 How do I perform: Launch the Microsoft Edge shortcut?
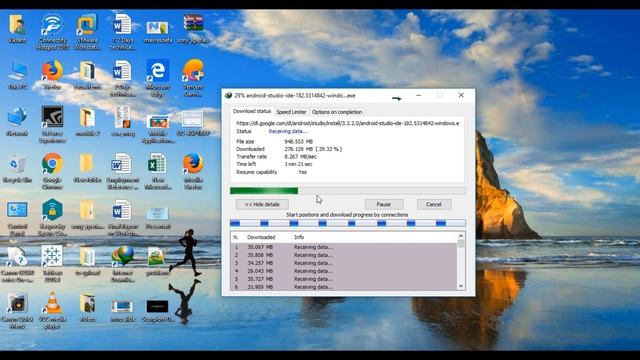point(158,78)
